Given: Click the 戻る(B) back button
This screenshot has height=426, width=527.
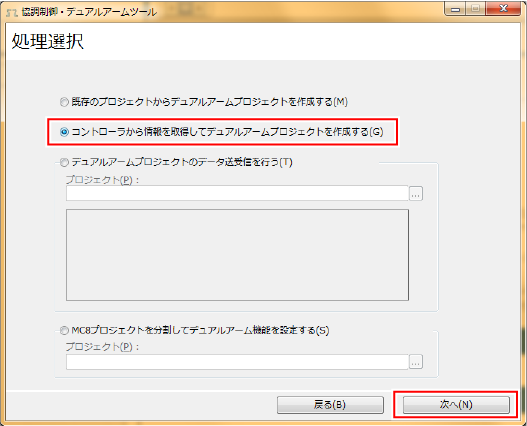Looking at the screenshot, I should (x=330, y=404).
